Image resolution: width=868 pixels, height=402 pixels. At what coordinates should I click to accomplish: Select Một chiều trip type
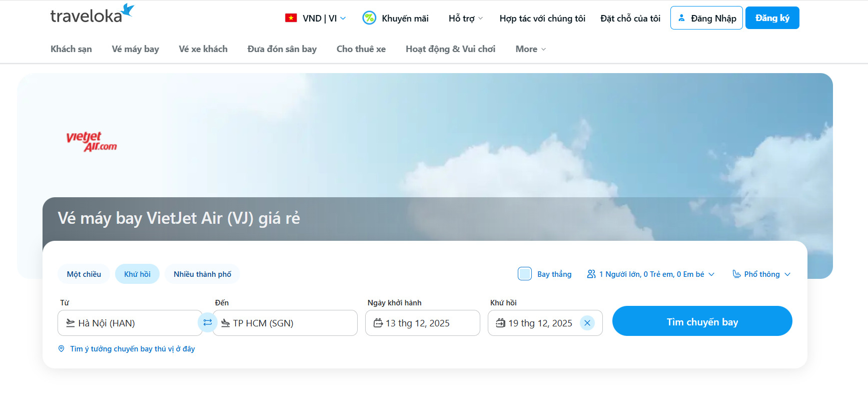(84, 274)
